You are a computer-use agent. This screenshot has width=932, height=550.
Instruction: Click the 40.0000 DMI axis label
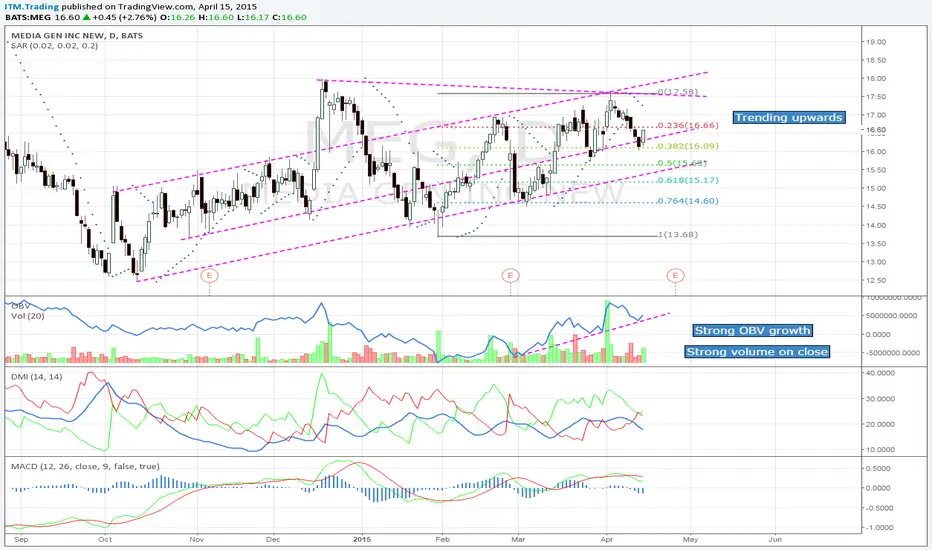pos(880,373)
